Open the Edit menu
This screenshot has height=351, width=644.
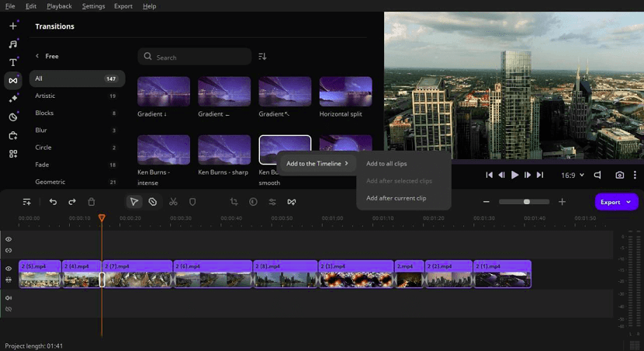click(31, 6)
